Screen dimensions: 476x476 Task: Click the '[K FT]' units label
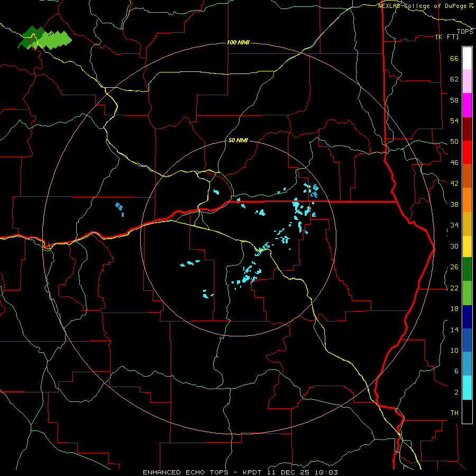(447, 36)
